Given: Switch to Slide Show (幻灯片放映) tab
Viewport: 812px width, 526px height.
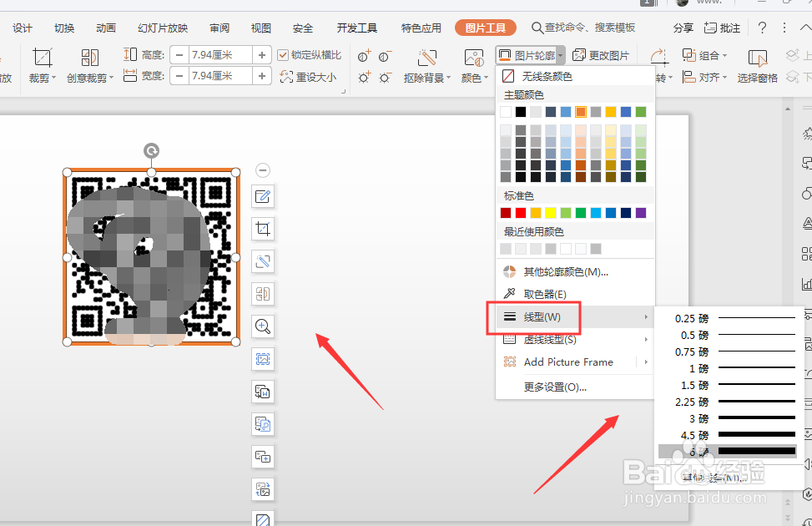Looking at the screenshot, I should 163,28.
